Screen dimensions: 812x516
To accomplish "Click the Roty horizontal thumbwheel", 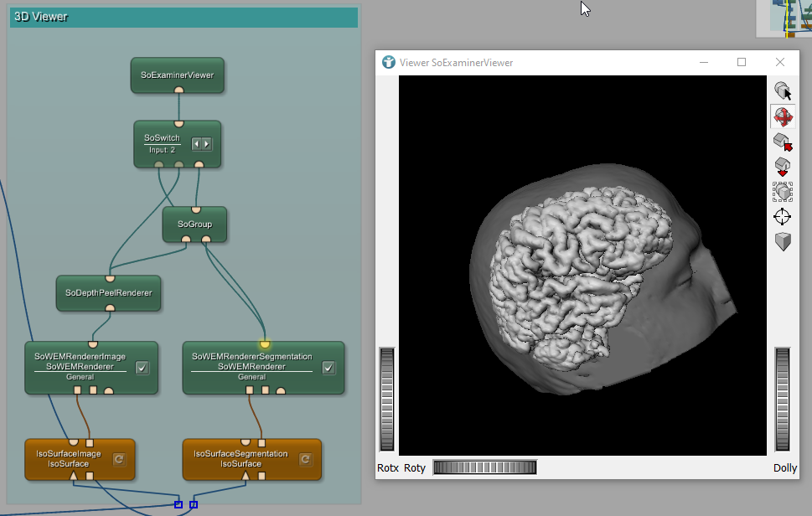I will tap(484, 467).
